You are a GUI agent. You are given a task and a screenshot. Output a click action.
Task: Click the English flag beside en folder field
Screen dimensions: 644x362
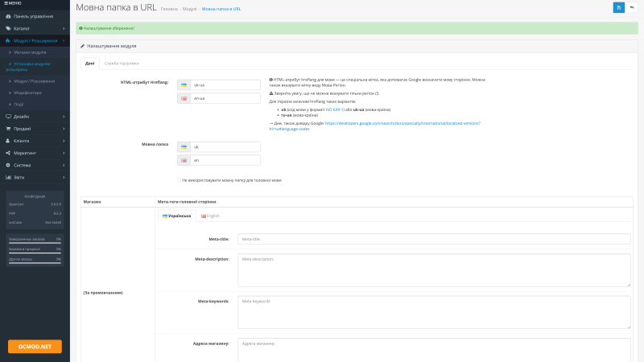pos(184,160)
